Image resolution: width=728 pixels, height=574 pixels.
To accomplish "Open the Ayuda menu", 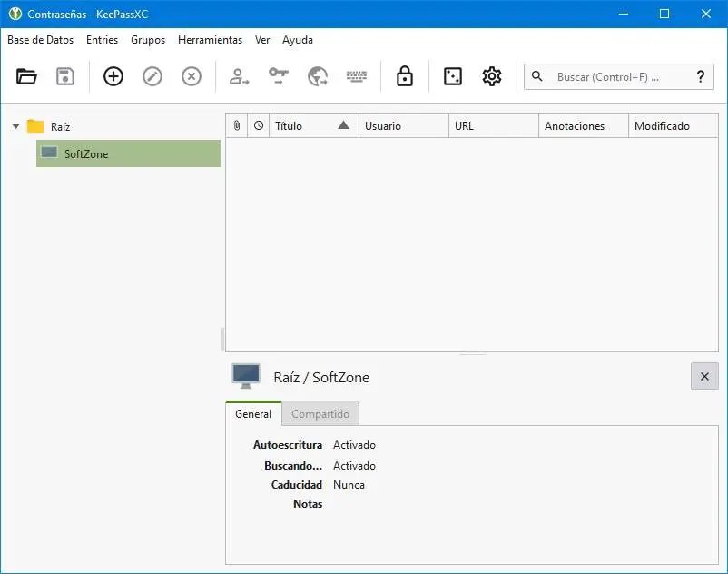I will click(298, 40).
